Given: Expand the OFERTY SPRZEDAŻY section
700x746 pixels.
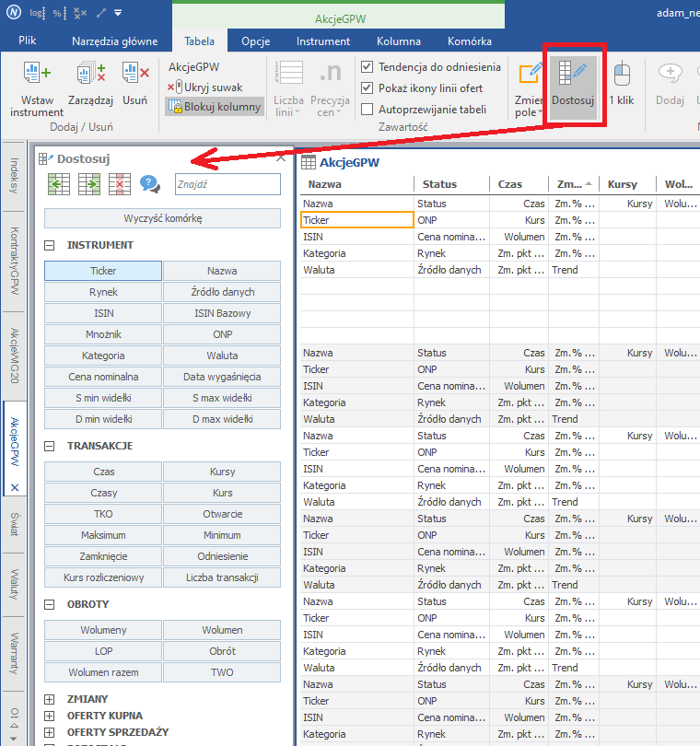Looking at the screenshot, I should click(x=49, y=732).
